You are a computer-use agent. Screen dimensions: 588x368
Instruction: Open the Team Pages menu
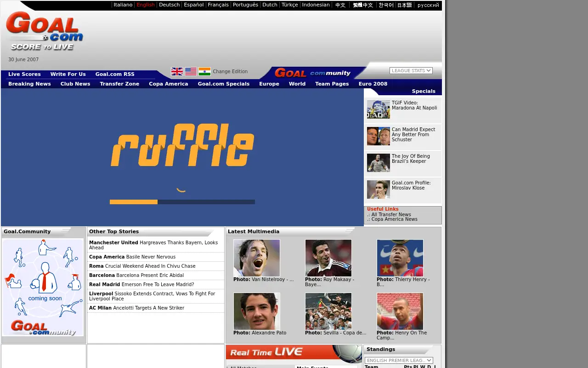pos(332,84)
